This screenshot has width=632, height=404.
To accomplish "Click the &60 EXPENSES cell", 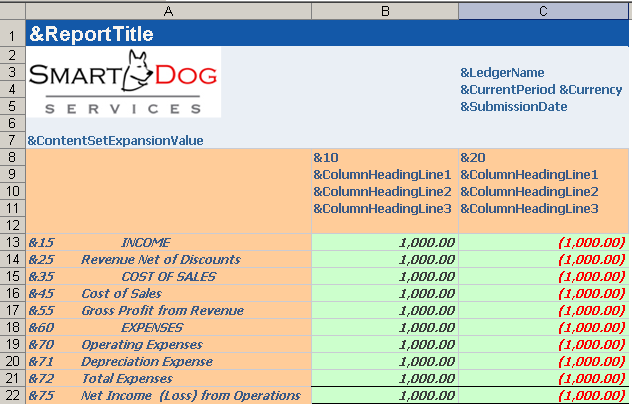I will (168, 327).
